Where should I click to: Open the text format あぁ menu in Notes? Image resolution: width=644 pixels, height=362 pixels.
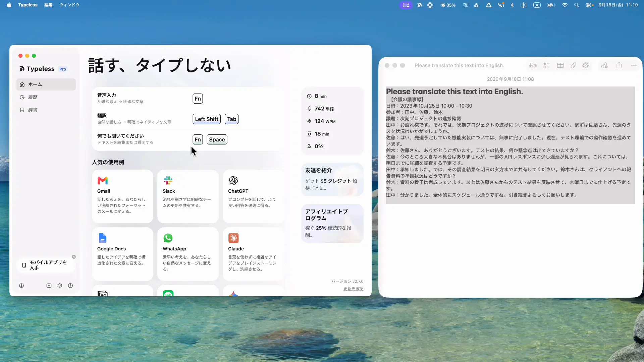[x=533, y=65]
